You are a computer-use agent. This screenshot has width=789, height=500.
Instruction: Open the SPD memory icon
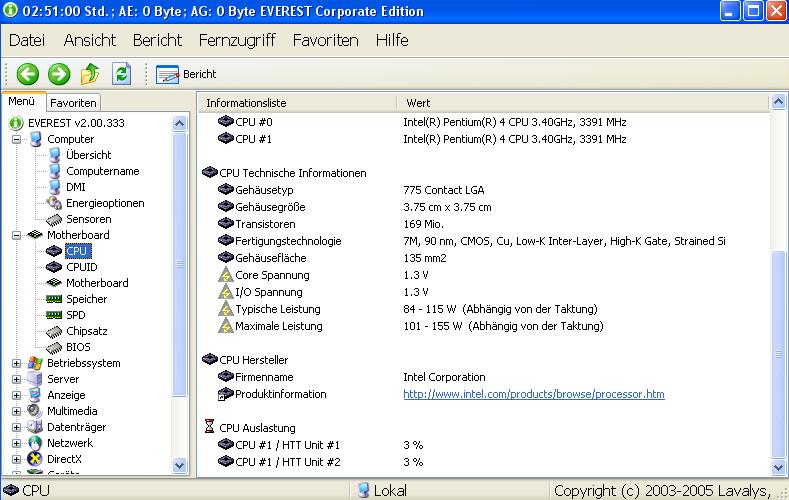coord(54,315)
